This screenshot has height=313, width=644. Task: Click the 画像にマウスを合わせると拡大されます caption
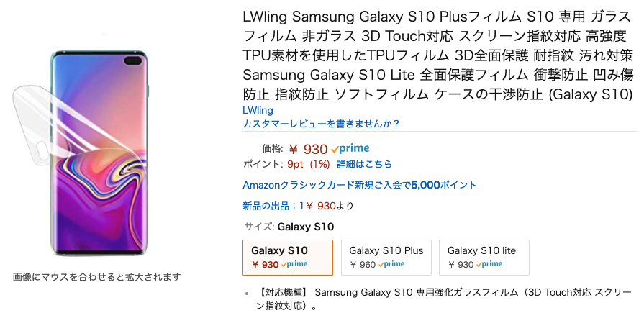coord(96,277)
